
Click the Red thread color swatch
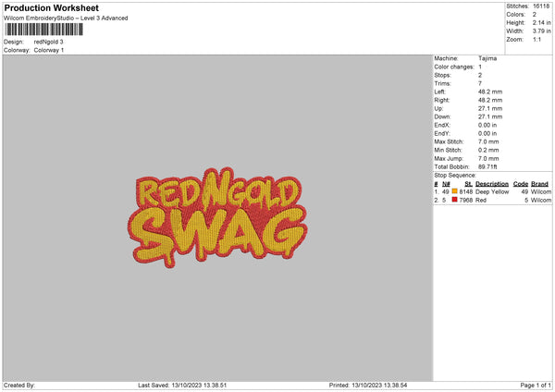tap(454, 200)
